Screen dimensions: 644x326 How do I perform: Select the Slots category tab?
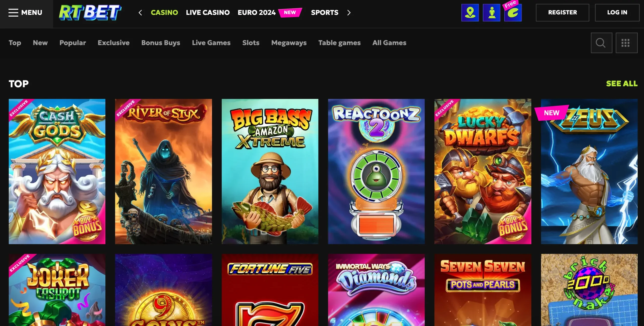pos(251,43)
